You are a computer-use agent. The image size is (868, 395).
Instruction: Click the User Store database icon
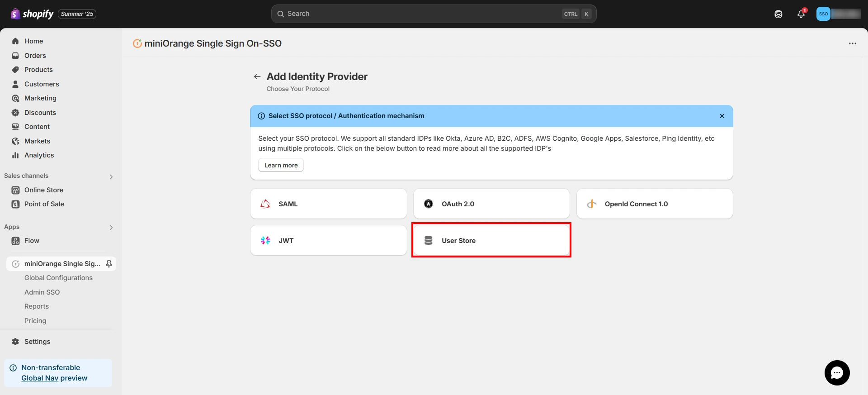coord(429,241)
